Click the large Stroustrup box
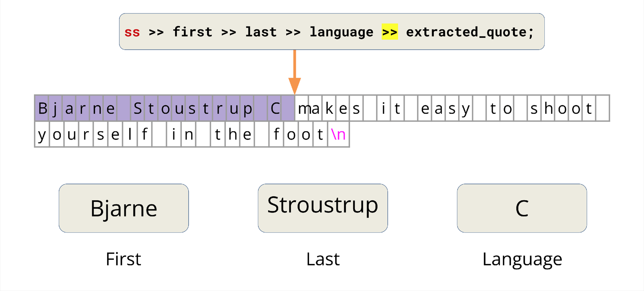 point(322,208)
